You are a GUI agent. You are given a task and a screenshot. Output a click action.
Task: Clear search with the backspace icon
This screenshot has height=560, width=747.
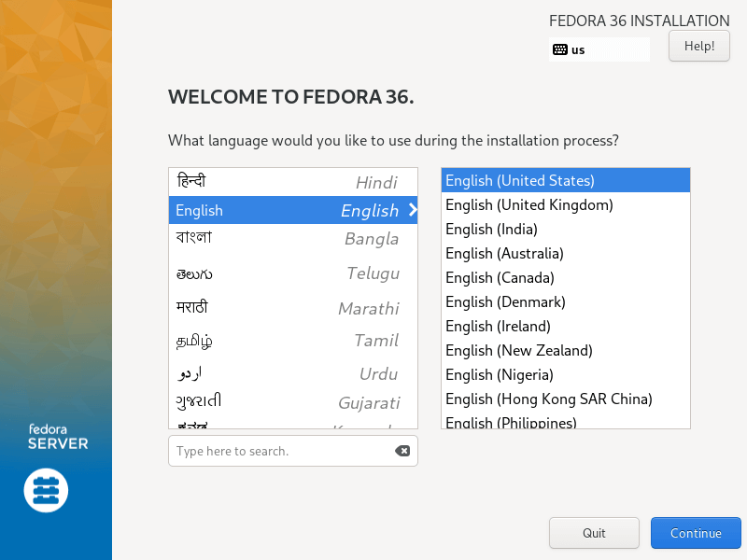point(402,451)
